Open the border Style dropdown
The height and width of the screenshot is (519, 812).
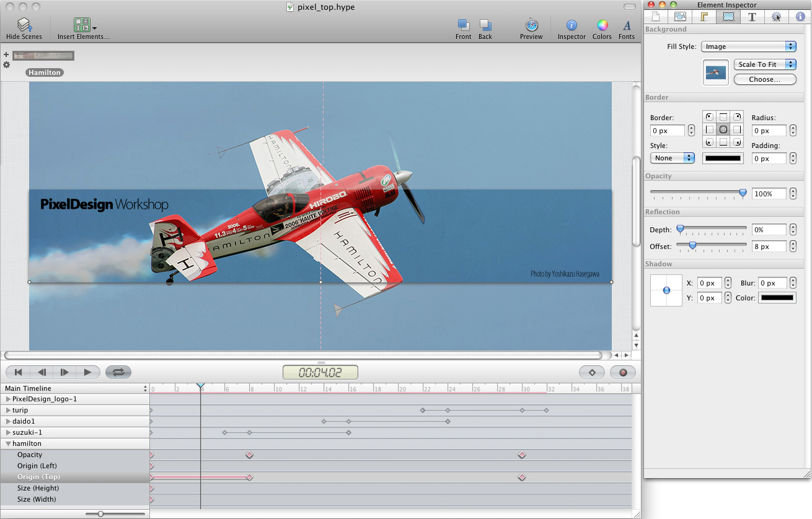(x=673, y=158)
